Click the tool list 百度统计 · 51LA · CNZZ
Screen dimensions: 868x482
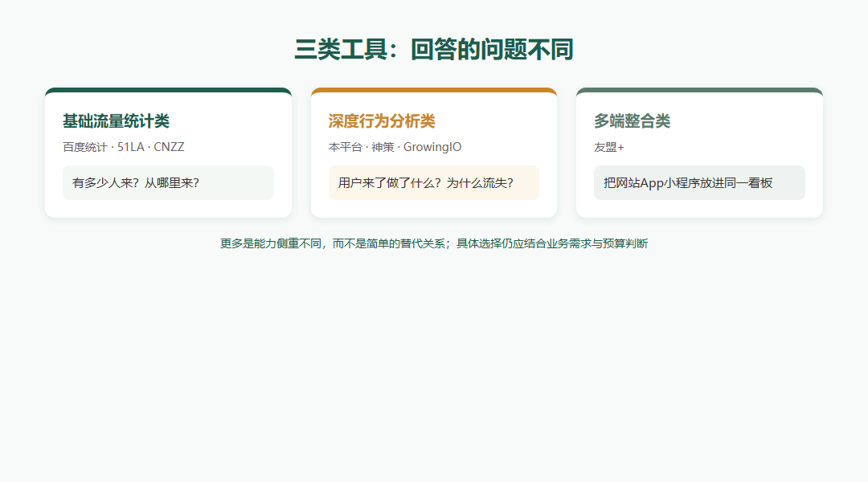pyautogui.click(x=124, y=147)
